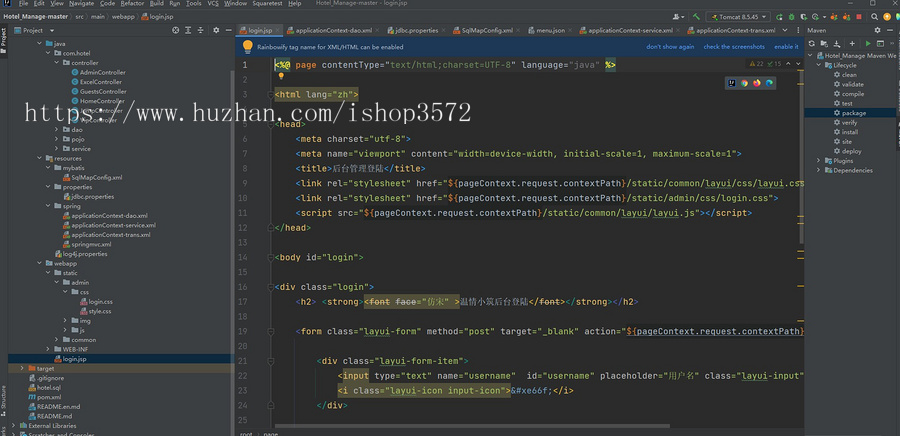Click the orange update notification icon

point(887,17)
